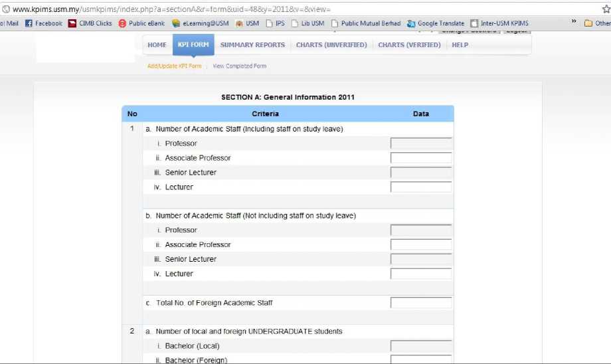Open the Public Mutual Berhad bookmark
The image size is (611, 364).
(366, 23)
